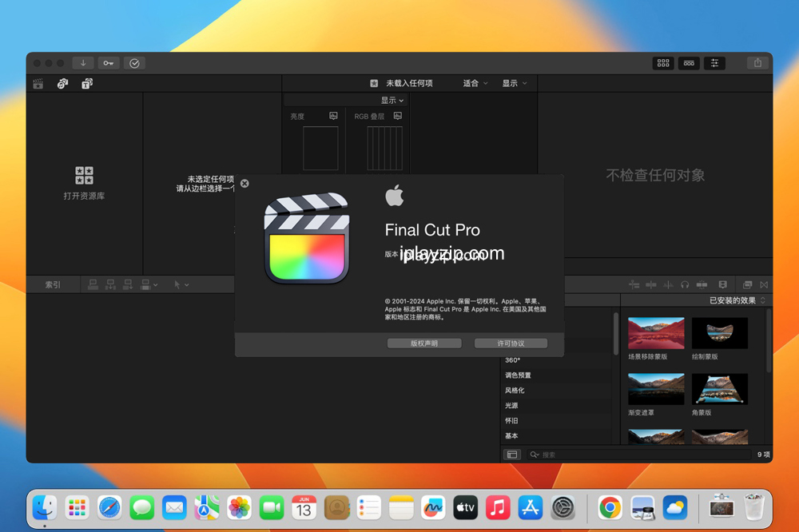This screenshot has height=532, width=799.
Task: Open Safari from the Dock
Action: click(109, 508)
